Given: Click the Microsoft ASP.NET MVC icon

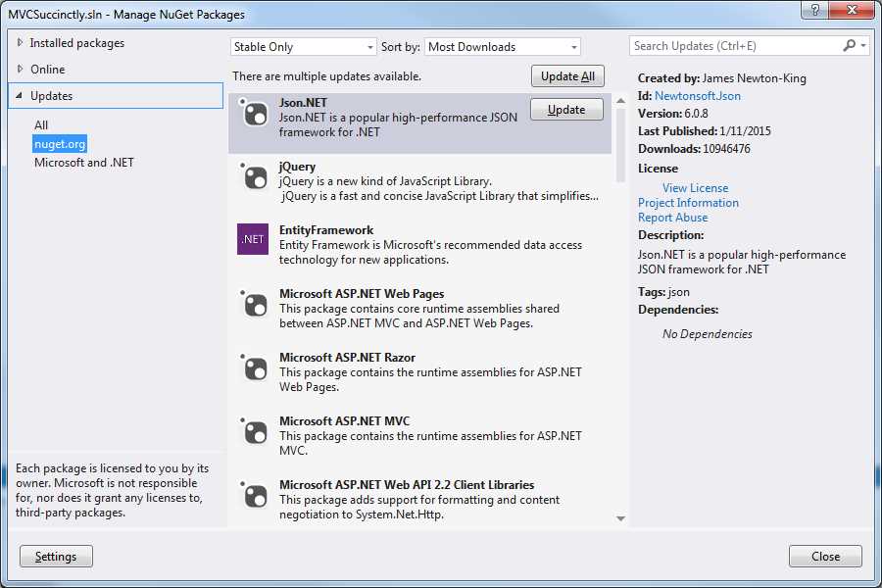Looking at the screenshot, I should pyautogui.click(x=253, y=431).
